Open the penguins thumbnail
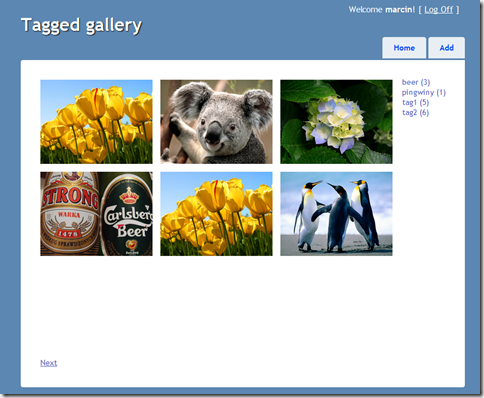 pyautogui.click(x=336, y=214)
